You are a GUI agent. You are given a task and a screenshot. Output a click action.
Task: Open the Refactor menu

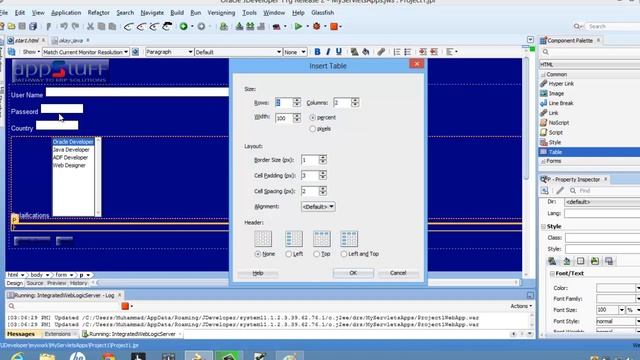tap(98, 13)
